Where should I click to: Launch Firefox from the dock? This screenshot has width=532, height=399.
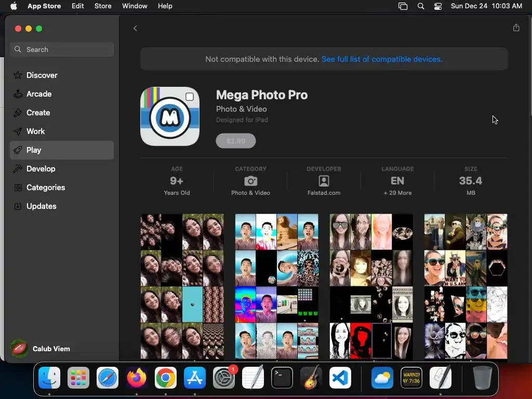(137, 378)
